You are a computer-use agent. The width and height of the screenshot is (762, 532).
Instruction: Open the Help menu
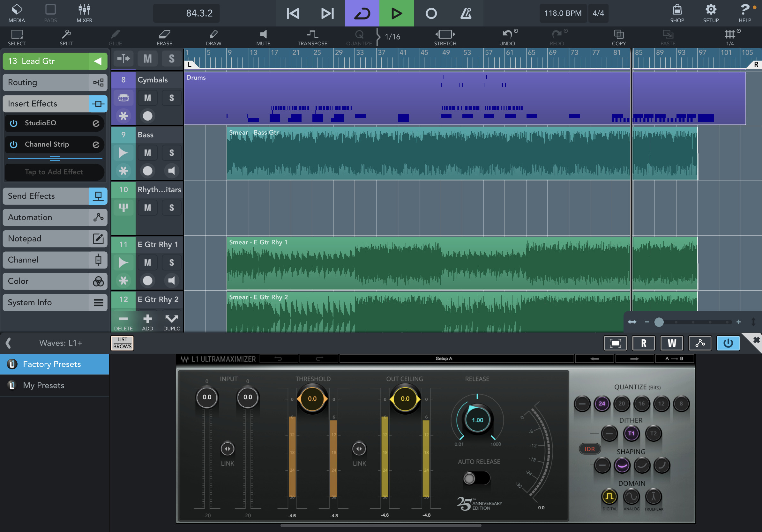pyautogui.click(x=745, y=13)
